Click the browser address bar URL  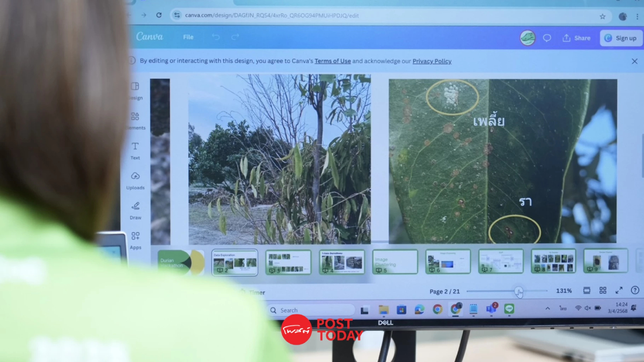(272, 16)
